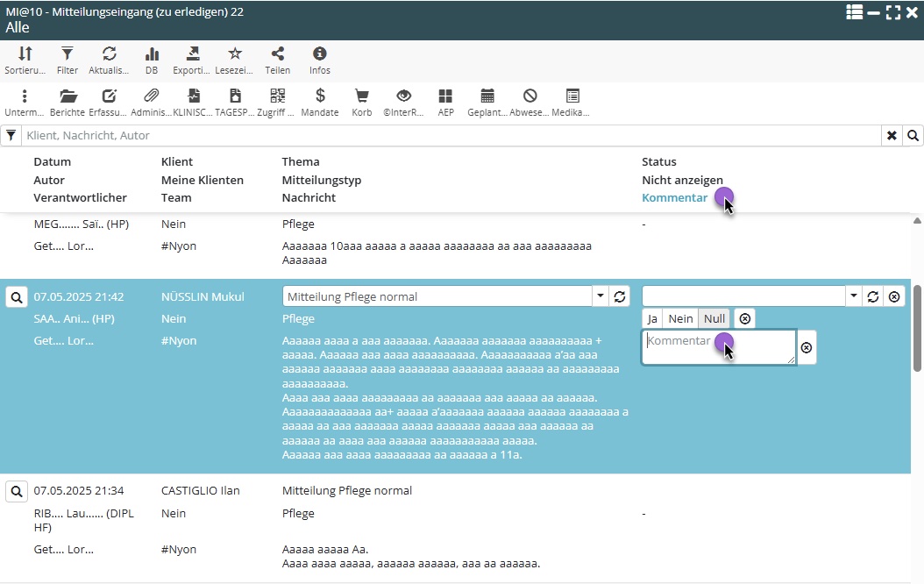Open the Korb shopping cart
The height and width of the screenshot is (584, 924).
coord(361,96)
